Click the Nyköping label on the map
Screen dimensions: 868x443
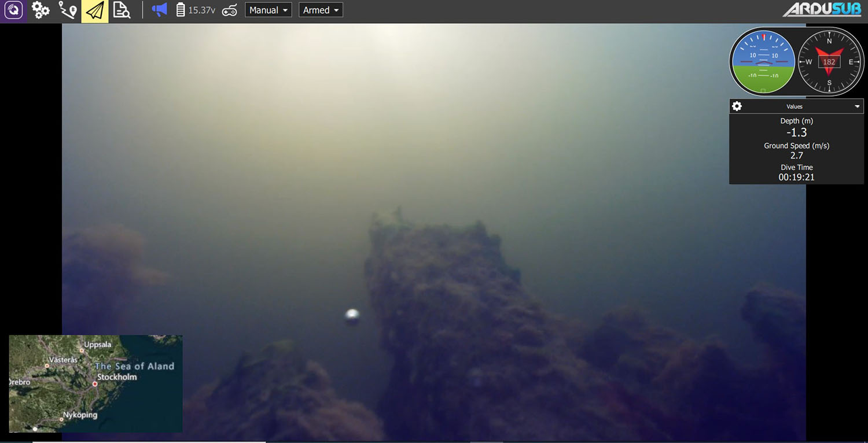pos(80,415)
